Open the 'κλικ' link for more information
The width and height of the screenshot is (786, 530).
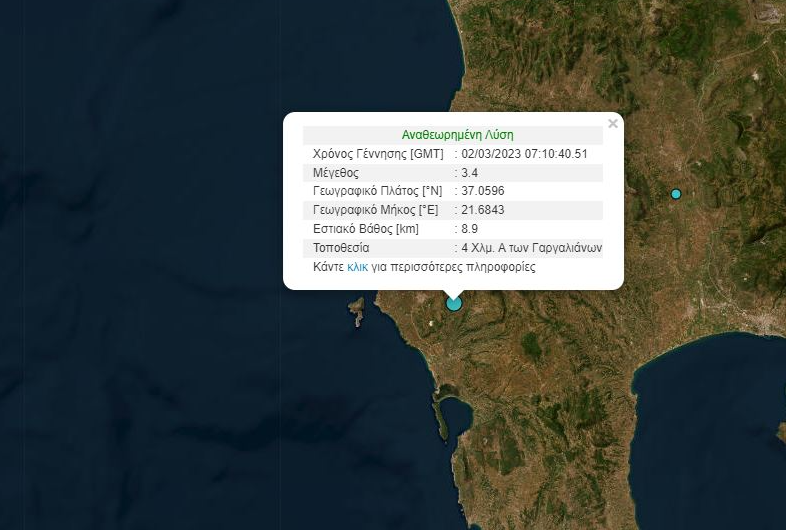(x=357, y=267)
